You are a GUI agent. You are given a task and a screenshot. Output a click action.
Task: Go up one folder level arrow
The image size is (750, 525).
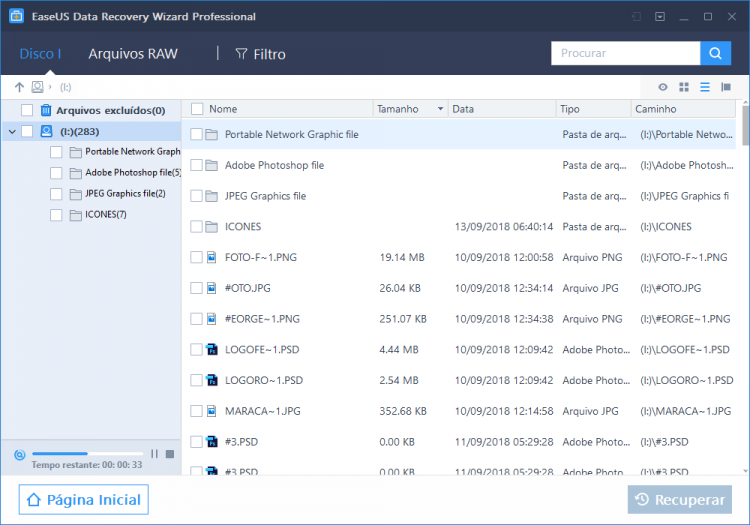[x=19, y=87]
